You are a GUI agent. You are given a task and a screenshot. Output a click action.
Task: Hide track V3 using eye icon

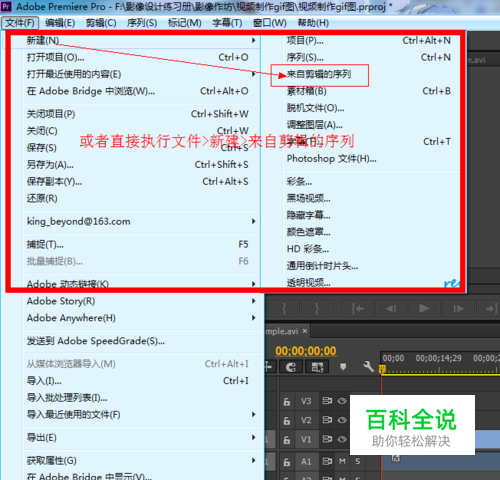click(342, 401)
